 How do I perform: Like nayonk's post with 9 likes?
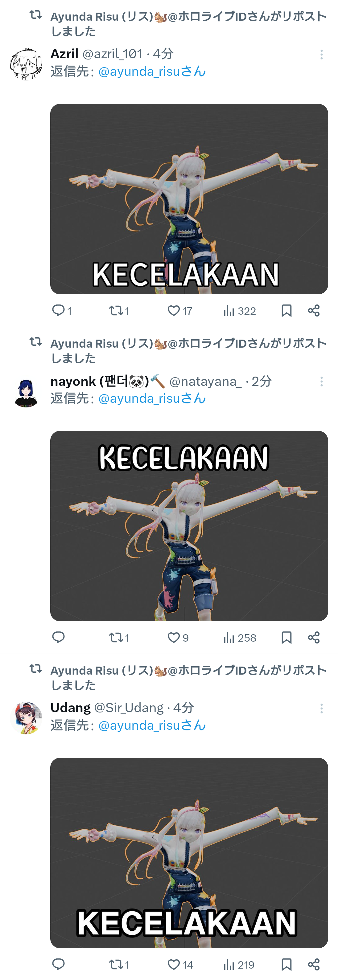(178, 637)
